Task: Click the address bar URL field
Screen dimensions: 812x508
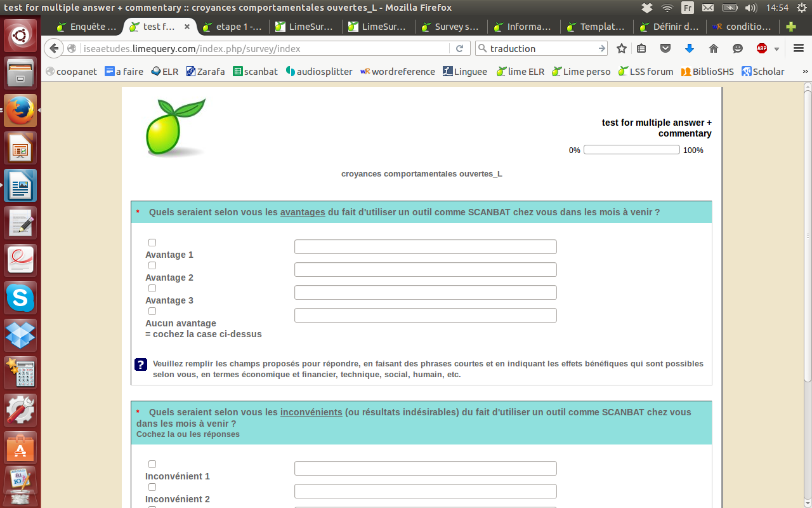Action: 265,48
